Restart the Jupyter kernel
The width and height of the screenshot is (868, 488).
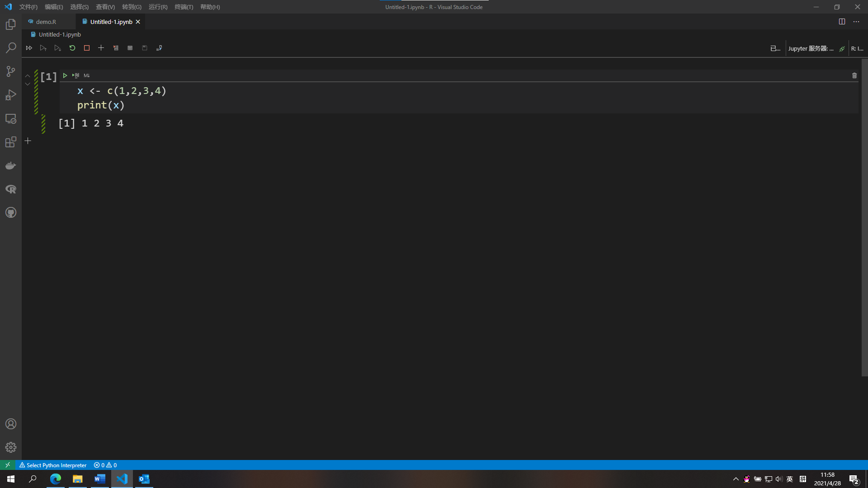(x=72, y=48)
